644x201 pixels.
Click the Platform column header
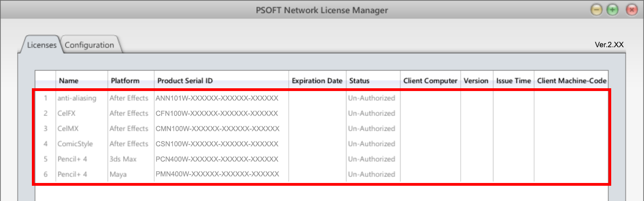coord(125,81)
